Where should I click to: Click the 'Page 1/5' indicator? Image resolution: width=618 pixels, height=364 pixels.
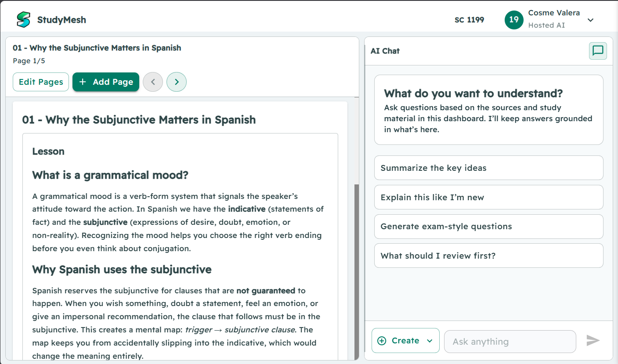(x=29, y=61)
